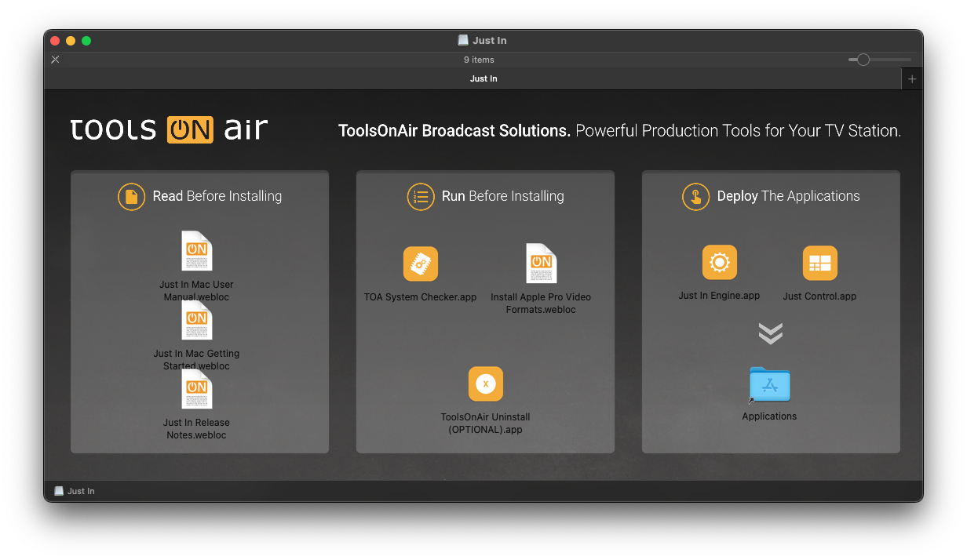Select ToolsOnAir Uninstall app icon

pyautogui.click(x=486, y=384)
